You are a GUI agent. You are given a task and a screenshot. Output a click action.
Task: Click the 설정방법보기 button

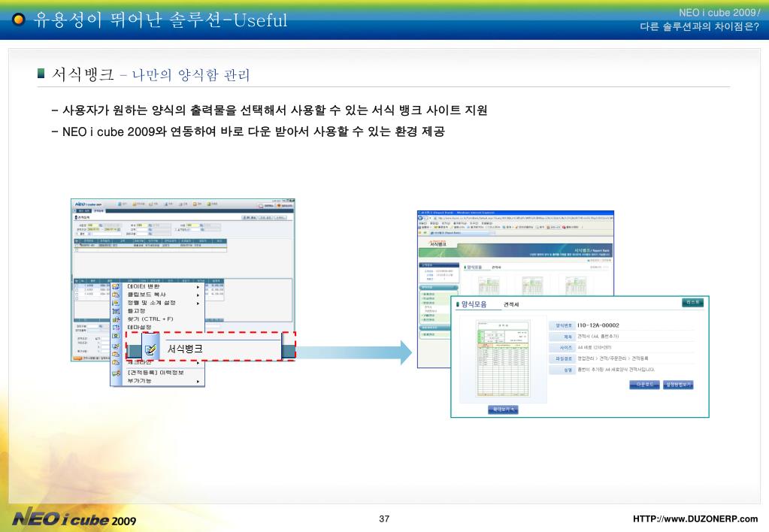678,385
